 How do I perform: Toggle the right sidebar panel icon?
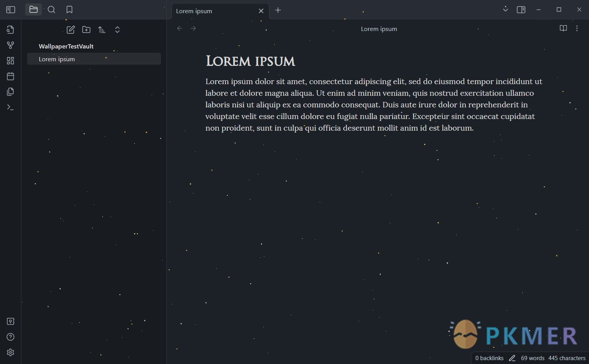pyautogui.click(x=521, y=10)
